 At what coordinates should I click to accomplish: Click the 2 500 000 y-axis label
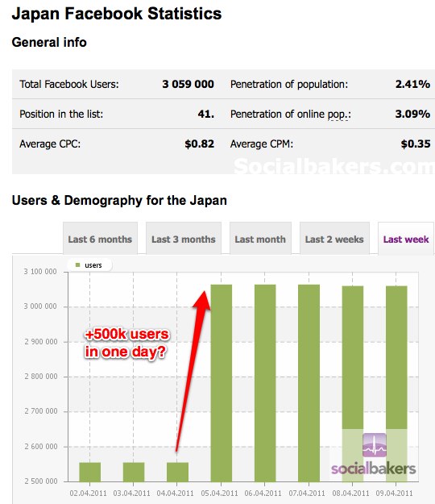coord(41,481)
